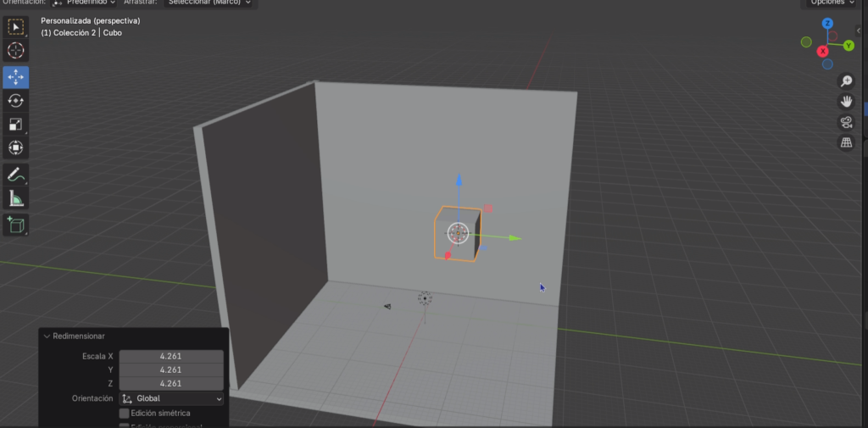The image size is (868, 428).
Task: Open the Predefinido orientation dropdown
Action: 84,3
